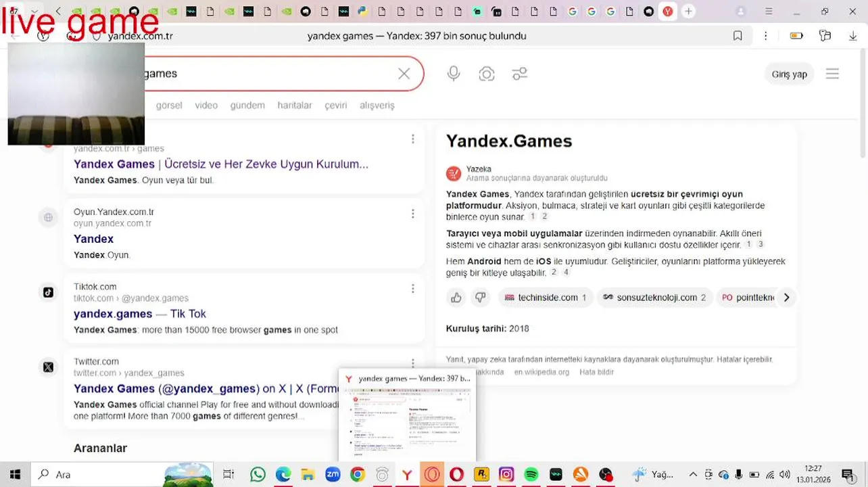Open options for the Yandex Games result
This screenshot has height=487, width=868.
point(412,139)
